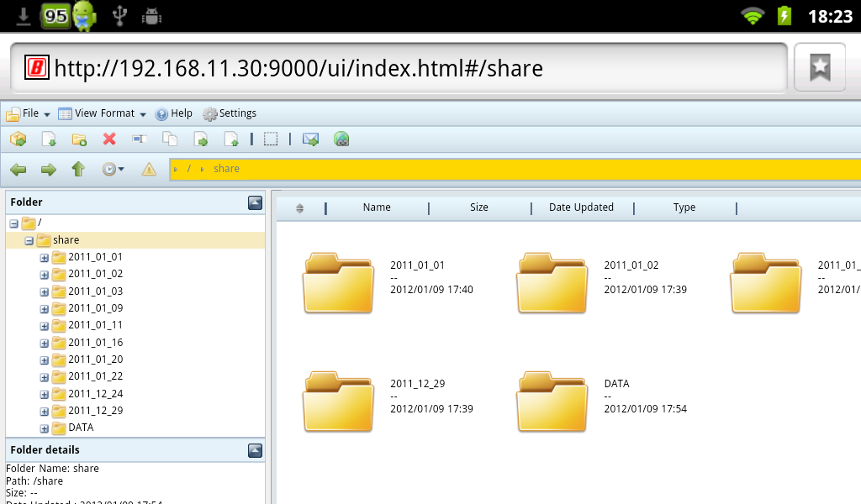Viewport: 861px width, 504px height.
Task: Select the DATA folder thumbnail
Action: pos(552,402)
